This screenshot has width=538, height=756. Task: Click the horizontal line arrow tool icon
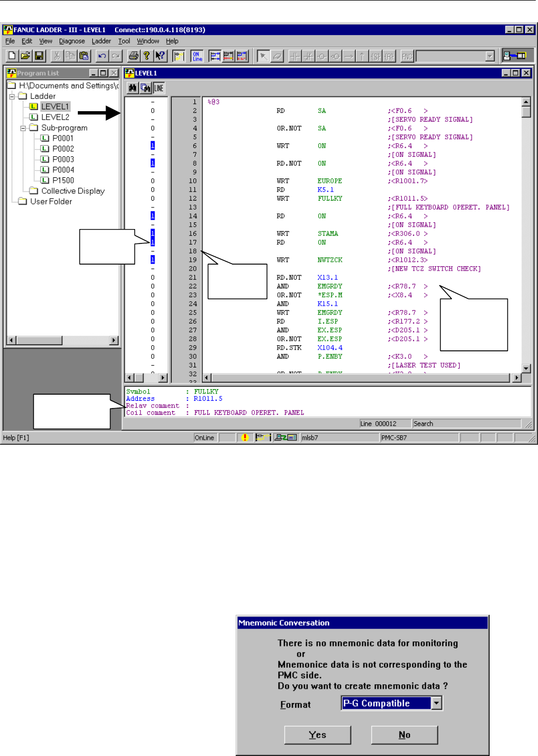coord(348,56)
